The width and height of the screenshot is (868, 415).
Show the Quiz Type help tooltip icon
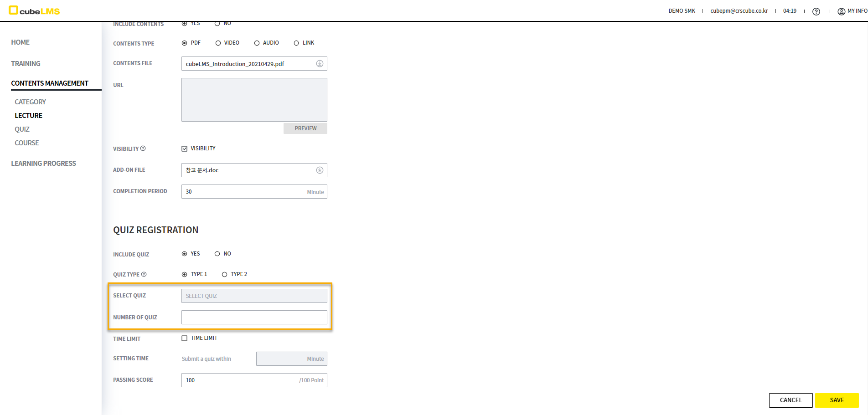pyautogui.click(x=144, y=274)
